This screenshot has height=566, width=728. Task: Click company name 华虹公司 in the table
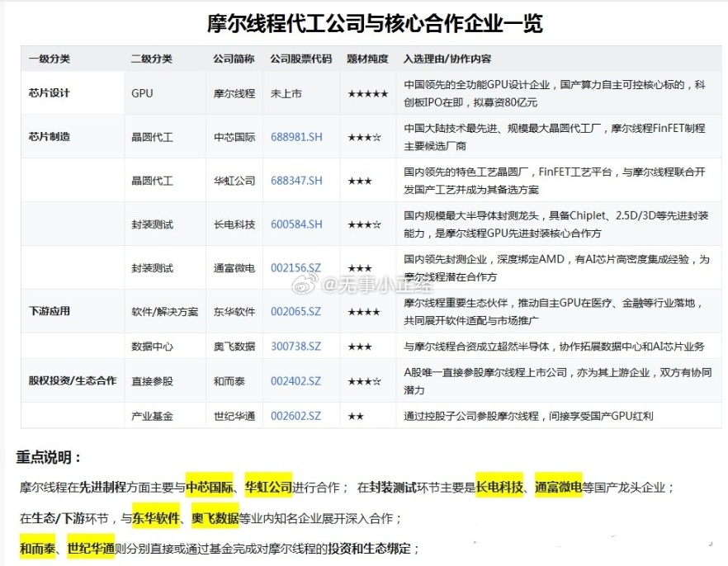(x=234, y=181)
